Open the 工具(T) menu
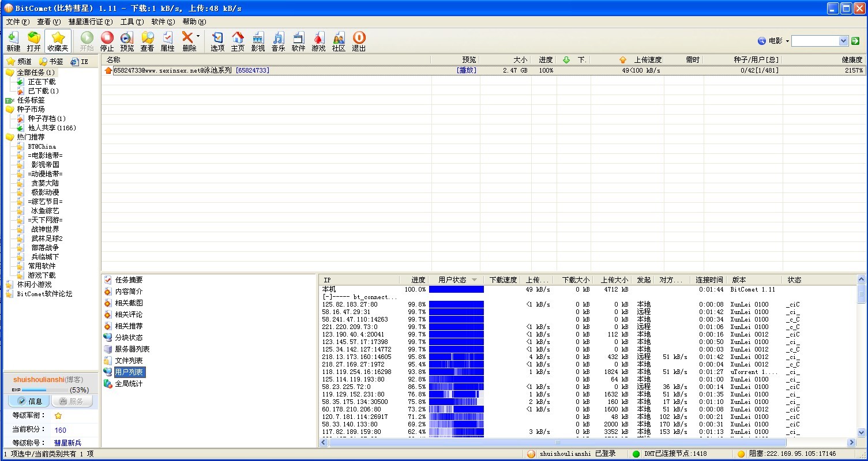 point(131,22)
